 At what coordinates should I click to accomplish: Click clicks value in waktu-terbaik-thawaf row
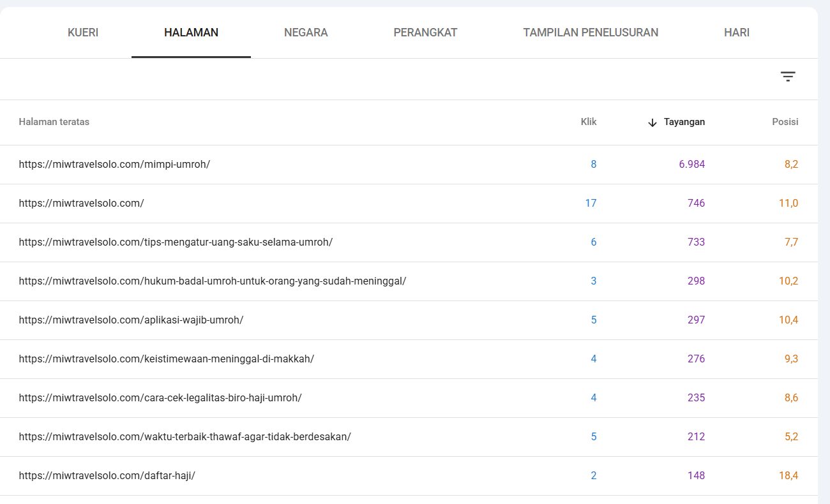594,437
